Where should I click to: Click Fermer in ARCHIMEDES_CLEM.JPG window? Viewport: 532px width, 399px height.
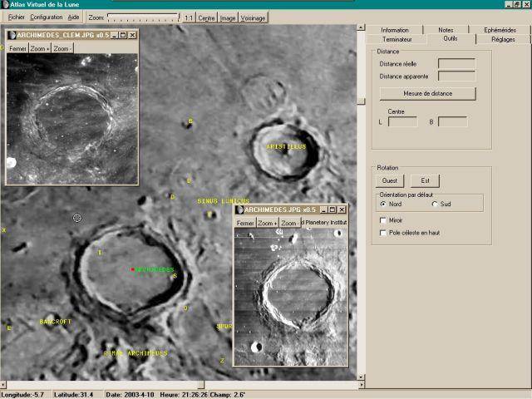(17, 49)
